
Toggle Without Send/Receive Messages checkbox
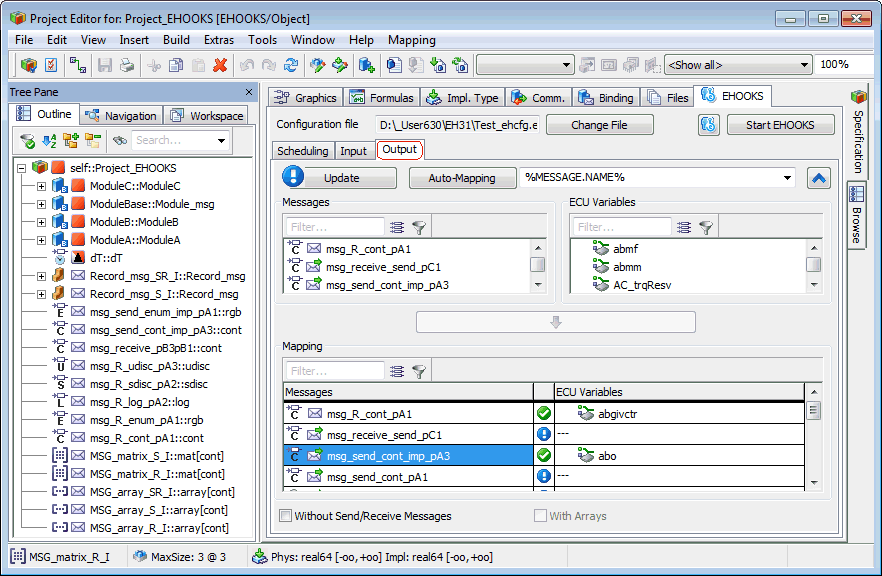286,516
